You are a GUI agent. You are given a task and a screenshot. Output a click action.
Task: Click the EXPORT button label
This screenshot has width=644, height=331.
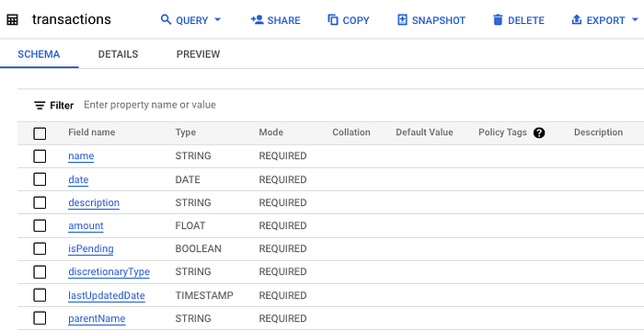605,20
